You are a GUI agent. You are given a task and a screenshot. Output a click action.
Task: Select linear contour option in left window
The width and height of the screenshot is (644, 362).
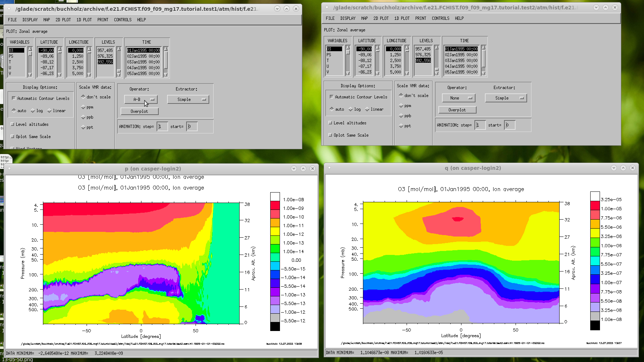[x=49, y=111]
